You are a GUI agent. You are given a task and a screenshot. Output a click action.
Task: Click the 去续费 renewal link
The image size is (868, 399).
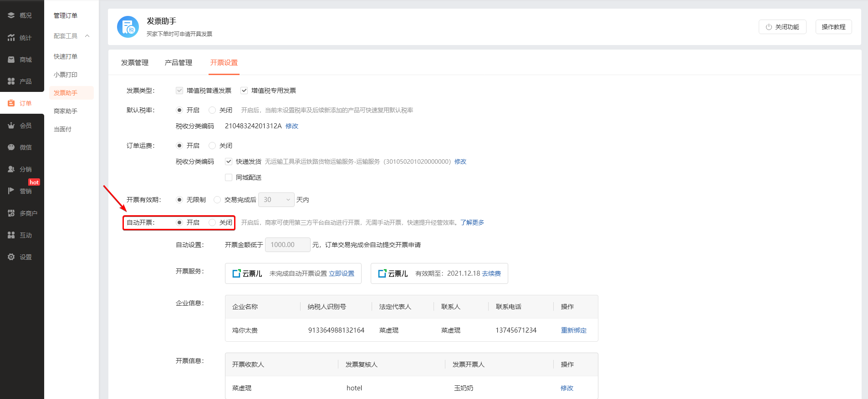pyautogui.click(x=491, y=273)
